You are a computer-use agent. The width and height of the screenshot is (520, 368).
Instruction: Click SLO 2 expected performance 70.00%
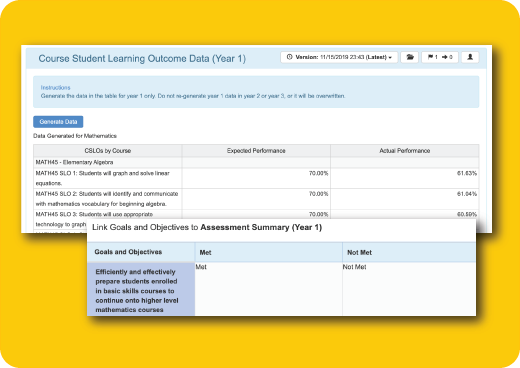(318, 194)
